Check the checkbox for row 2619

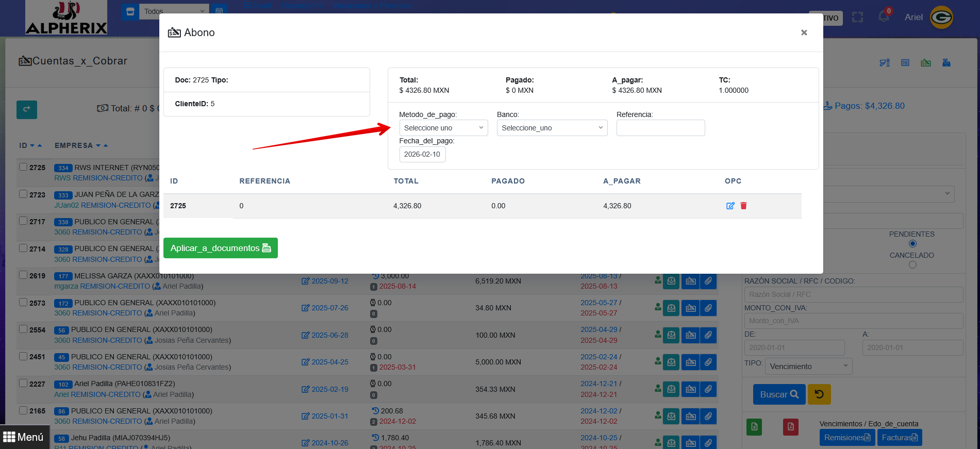(23, 275)
